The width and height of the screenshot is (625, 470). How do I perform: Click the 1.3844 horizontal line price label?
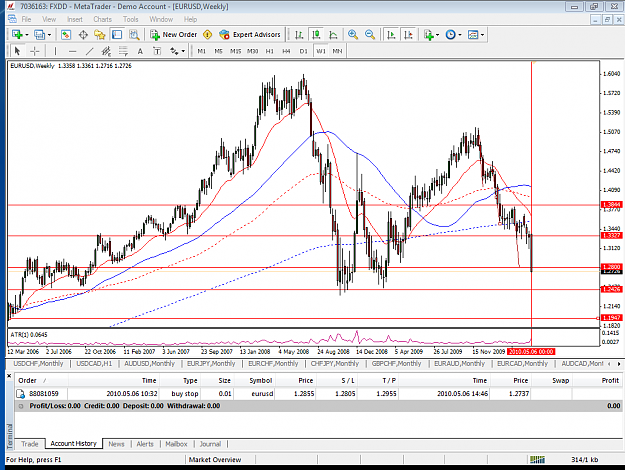tap(611, 205)
